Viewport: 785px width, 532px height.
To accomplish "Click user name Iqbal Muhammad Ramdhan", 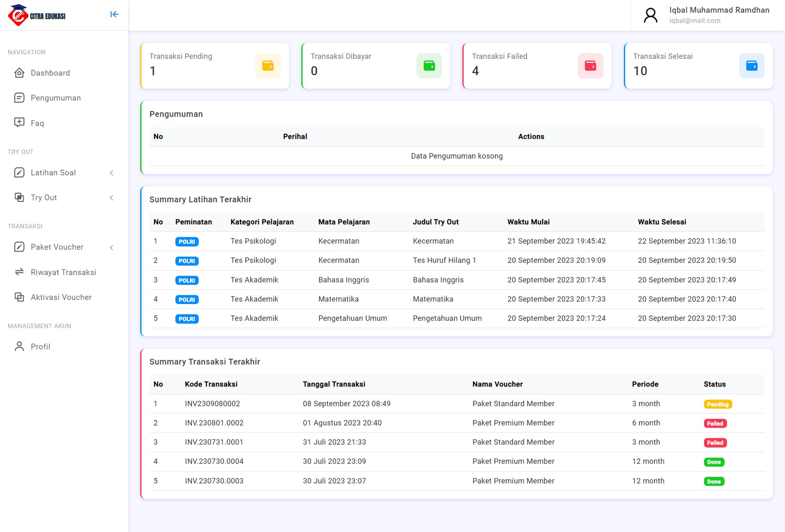I will tap(719, 10).
